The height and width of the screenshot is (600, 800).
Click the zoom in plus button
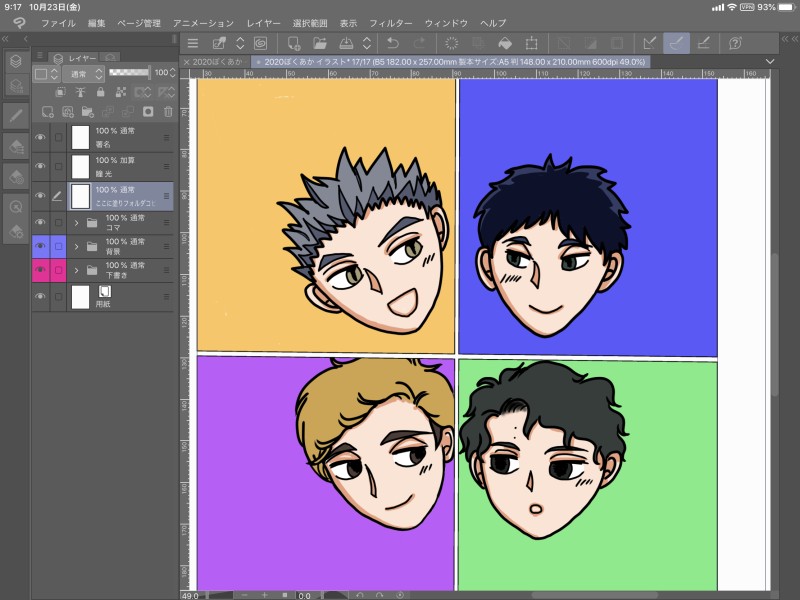[x=264, y=595]
